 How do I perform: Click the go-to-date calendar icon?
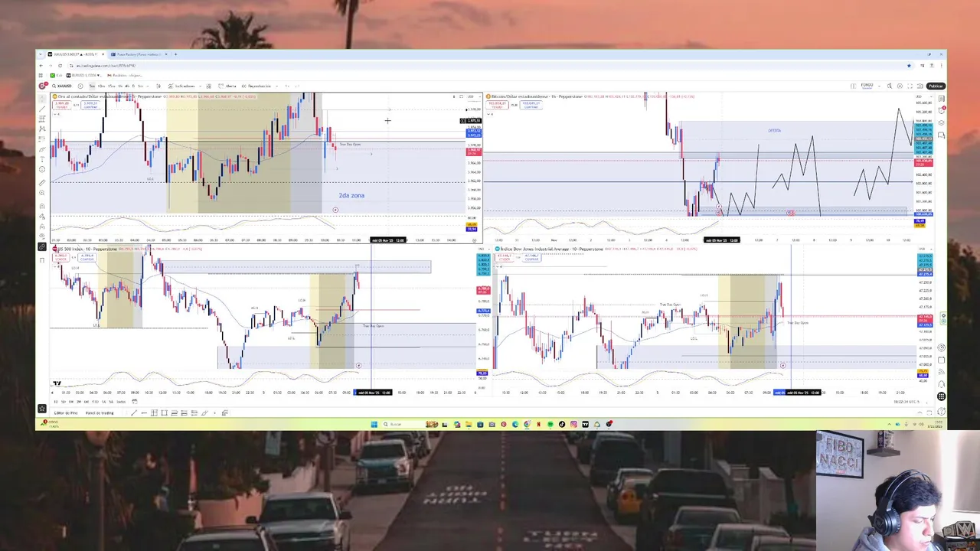click(x=135, y=402)
